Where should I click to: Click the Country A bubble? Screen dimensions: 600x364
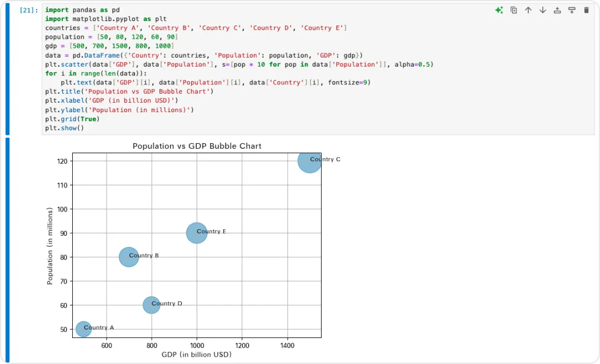coord(83,329)
